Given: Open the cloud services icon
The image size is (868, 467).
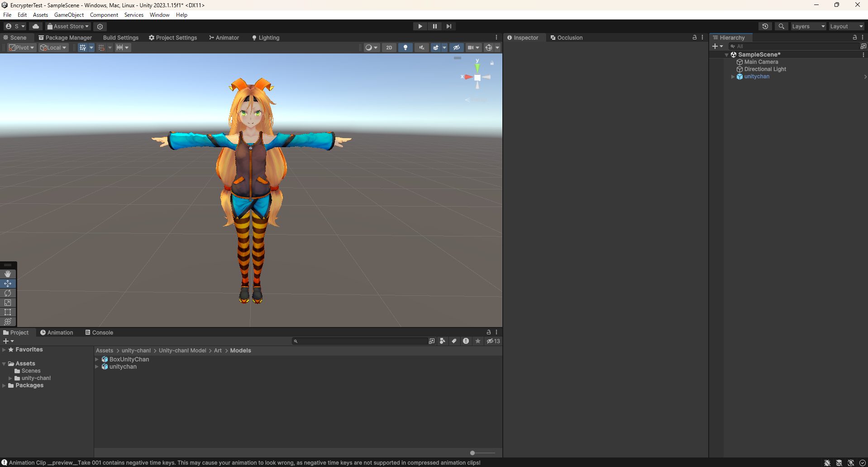Looking at the screenshot, I should [36, 26].
